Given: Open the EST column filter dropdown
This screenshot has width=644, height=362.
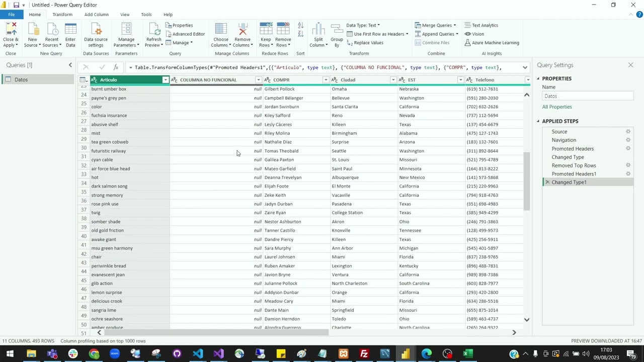Looking at the screenshot, I should pos(460,80).
